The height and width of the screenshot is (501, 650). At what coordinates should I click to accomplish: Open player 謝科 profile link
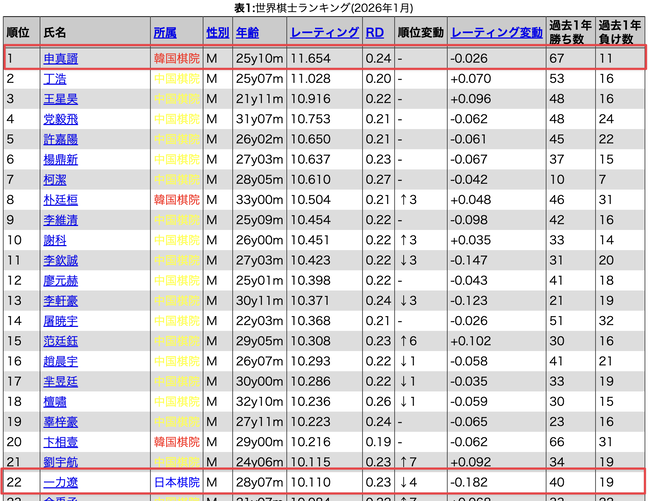pos(55,240)
